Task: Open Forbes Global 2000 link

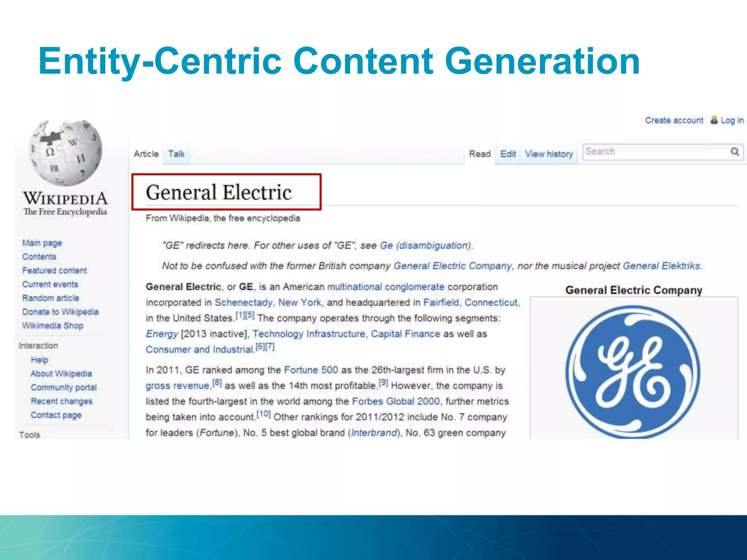Action: pyautogui.click(x=396, y=401)
